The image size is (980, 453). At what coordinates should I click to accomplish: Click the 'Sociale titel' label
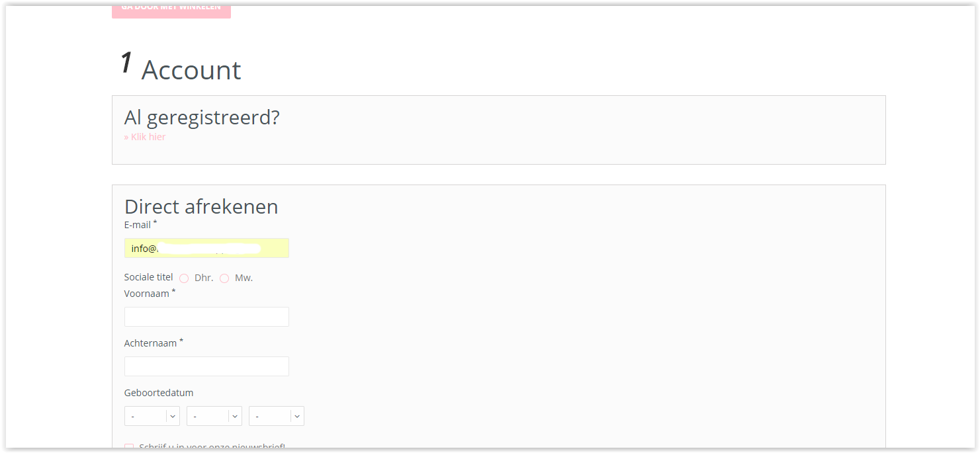click(x=148, y=277)
